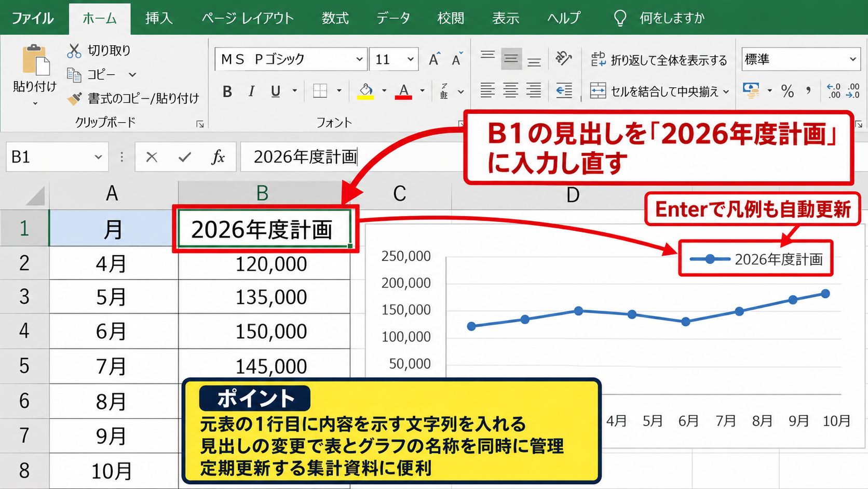
Task: Click the borders grid icon
Action: (320, 91)
